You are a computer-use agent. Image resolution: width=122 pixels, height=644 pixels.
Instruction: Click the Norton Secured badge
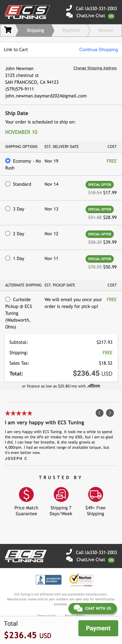point(81,579)
